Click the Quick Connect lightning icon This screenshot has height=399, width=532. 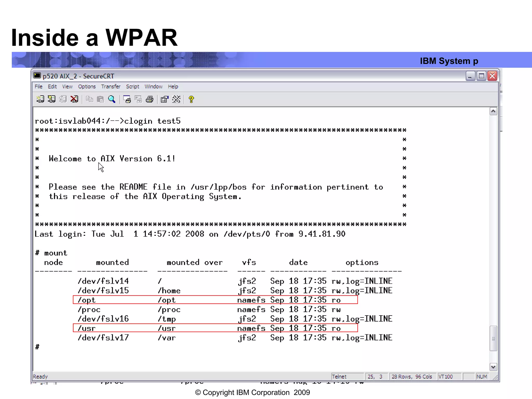(51, 99)
